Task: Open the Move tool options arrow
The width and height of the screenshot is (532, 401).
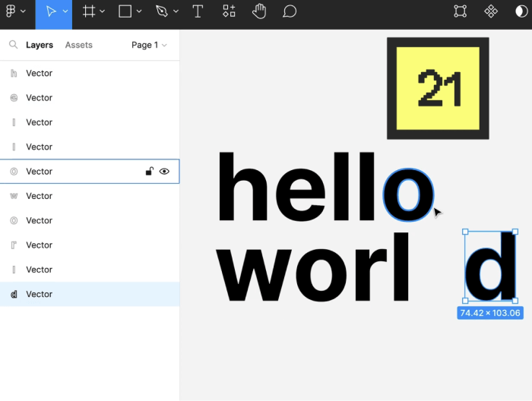Action: (x=65, y=11)
